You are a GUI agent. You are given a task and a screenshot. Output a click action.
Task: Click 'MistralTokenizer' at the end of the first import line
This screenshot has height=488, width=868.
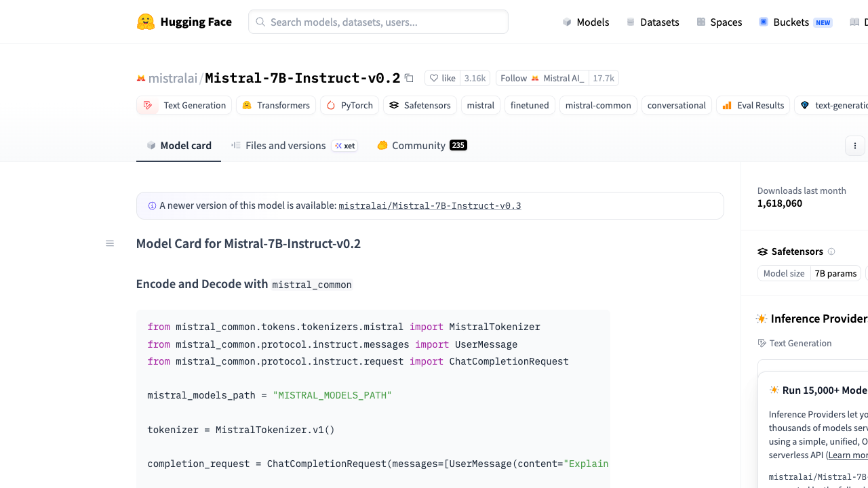495,327
